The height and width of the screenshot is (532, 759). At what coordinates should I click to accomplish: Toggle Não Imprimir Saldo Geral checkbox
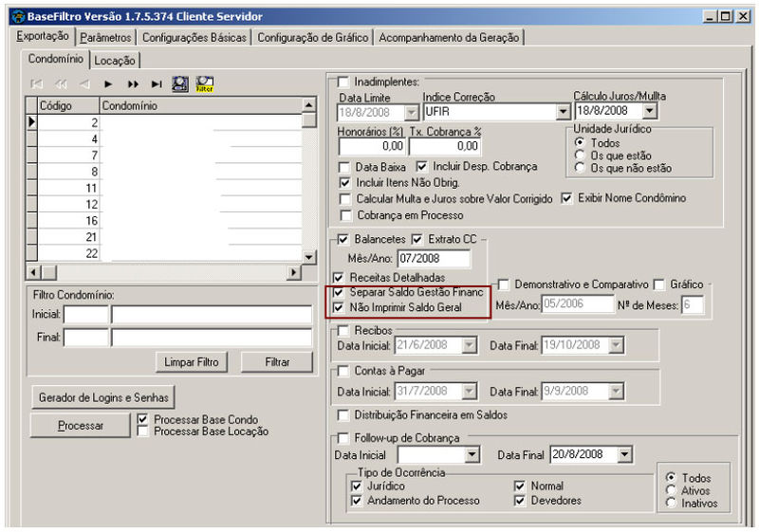(x=340, y=308)
